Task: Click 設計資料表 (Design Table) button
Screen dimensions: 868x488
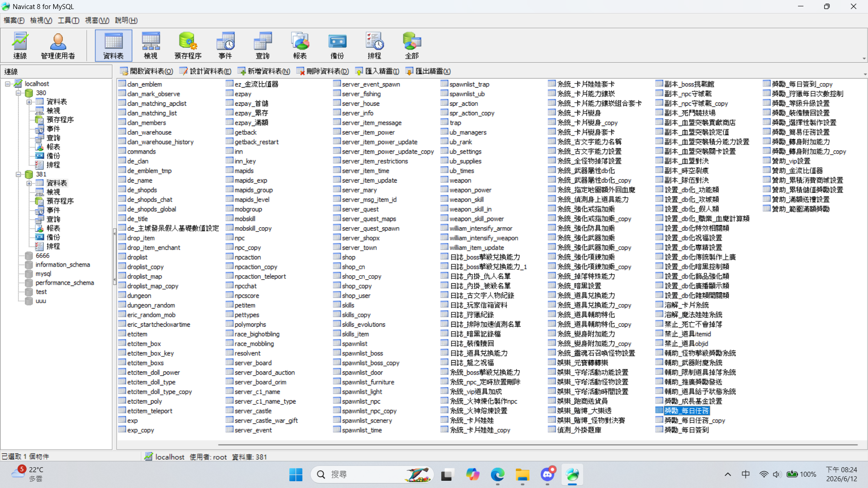Action: click(205, 71)
